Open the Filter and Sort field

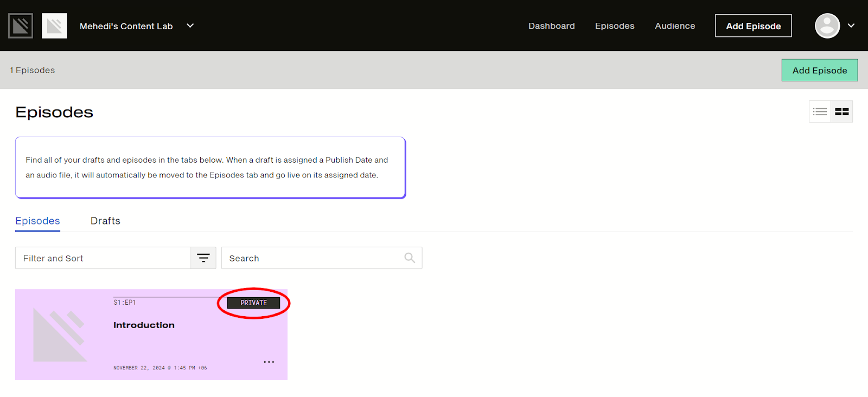[103, 258]
